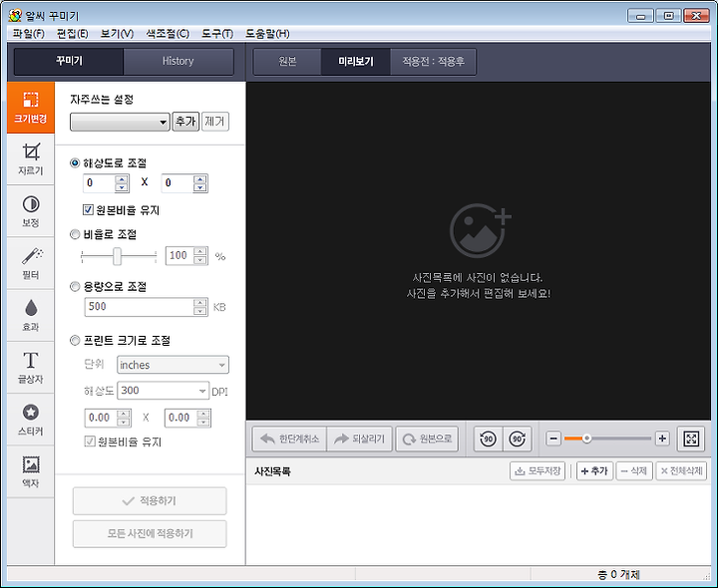This screenshot has height=588, width=718.
Task: Rotate image 90 degrees counterclockwise
Action: tap(488, 439)
